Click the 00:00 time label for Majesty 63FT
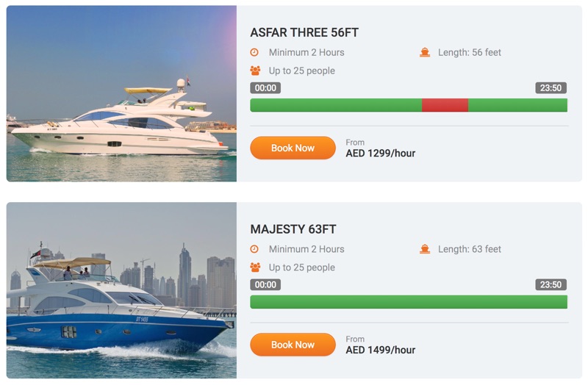 [265, 284]
